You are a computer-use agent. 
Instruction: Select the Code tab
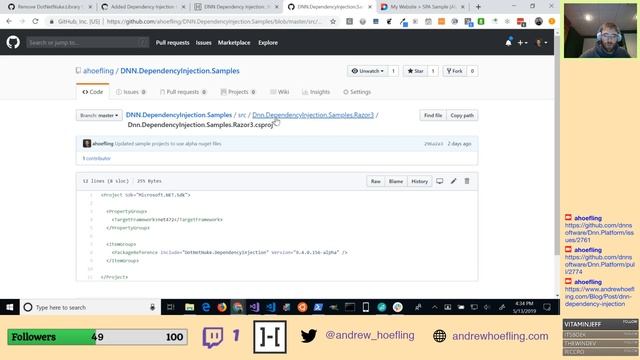coord(93,92)
